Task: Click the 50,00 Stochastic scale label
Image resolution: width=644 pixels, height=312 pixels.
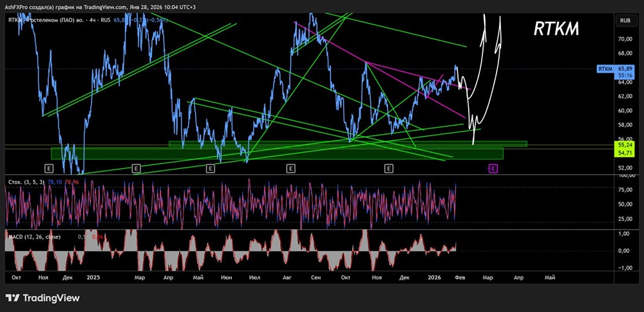Action: [625, 204]
